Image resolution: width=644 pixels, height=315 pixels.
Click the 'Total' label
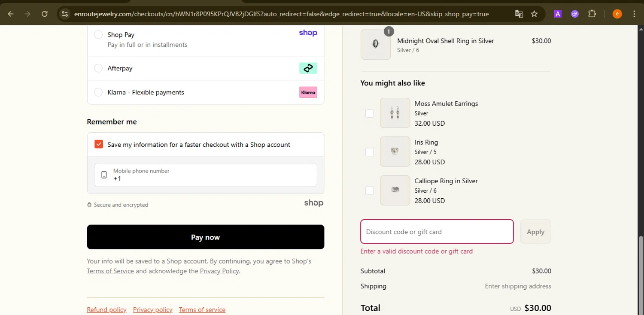[371, 308]
